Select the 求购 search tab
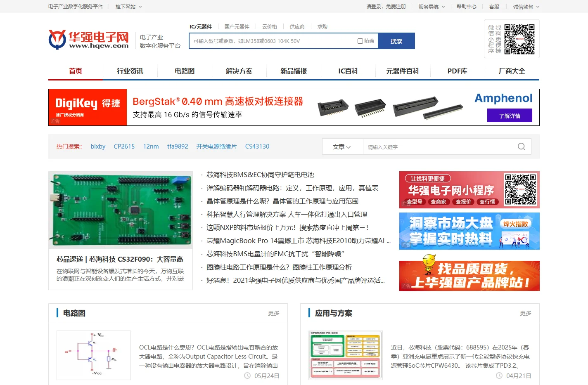The image size is (588, 385). (x=322, y=26)
